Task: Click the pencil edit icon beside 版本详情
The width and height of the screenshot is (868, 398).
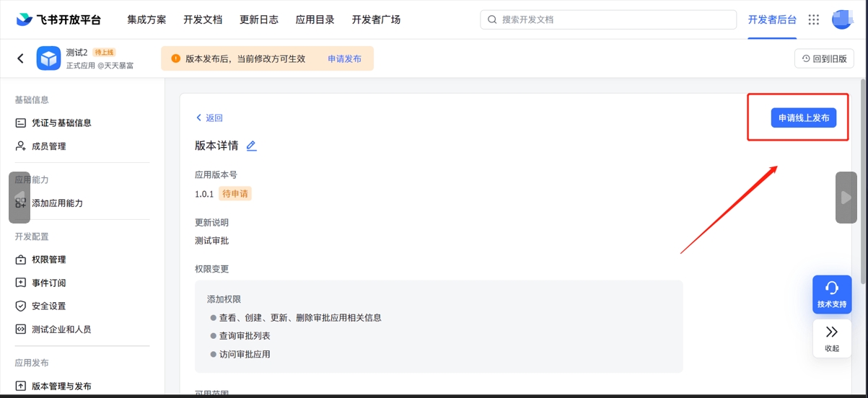Action: click(x=251, y=146)
